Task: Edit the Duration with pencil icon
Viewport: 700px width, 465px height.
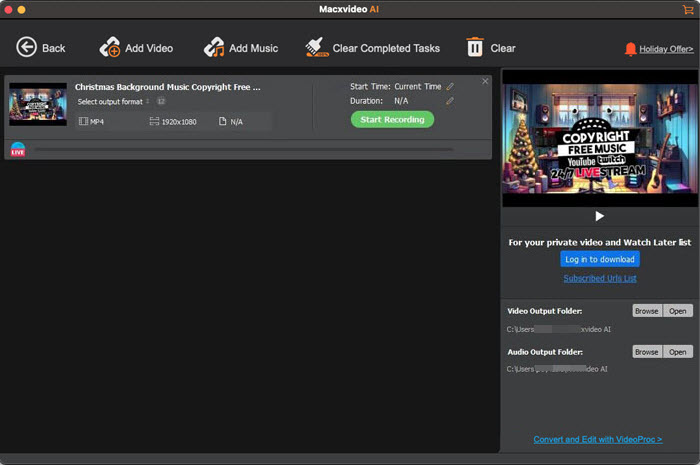Action: pyautogui.click(x=450, y=101)
